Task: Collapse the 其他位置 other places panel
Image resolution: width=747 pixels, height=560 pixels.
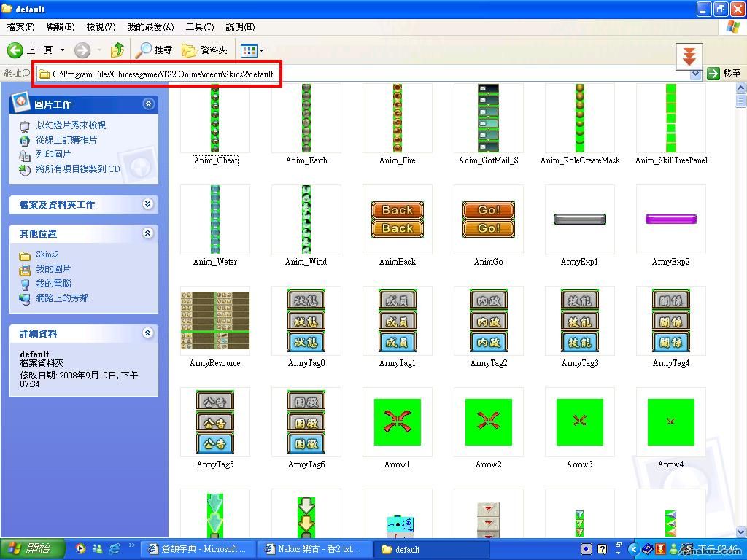Action: coord(147,233)
